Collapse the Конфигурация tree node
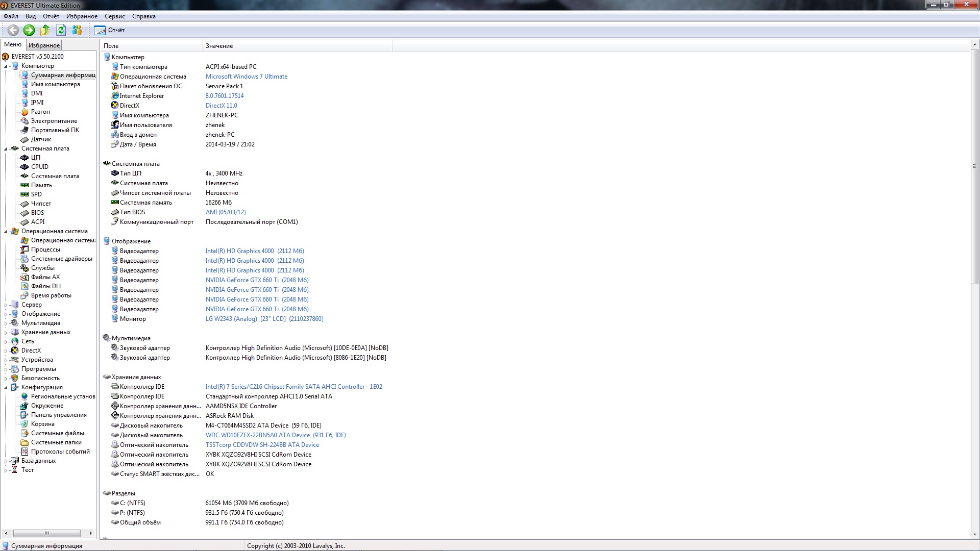The width and height of the screenshot is (980, 551). tap(6, 388)
